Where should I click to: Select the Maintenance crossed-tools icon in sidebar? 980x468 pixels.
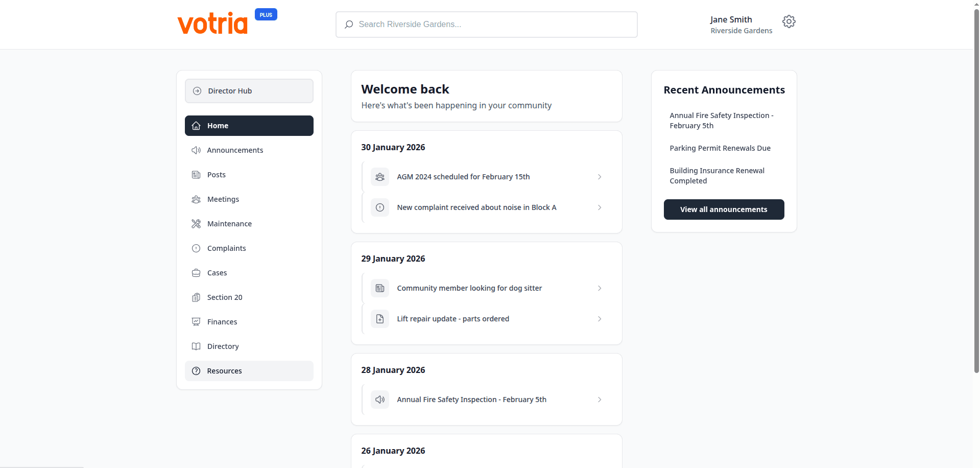[x=196, y=224]
